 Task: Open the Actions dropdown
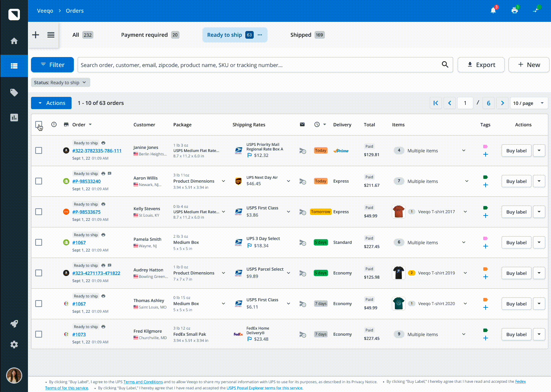point(51,103)
